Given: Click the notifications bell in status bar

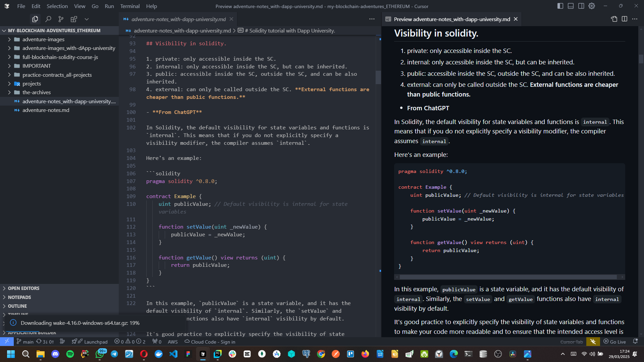Looking at the screenshot, I should coord(635,342).
